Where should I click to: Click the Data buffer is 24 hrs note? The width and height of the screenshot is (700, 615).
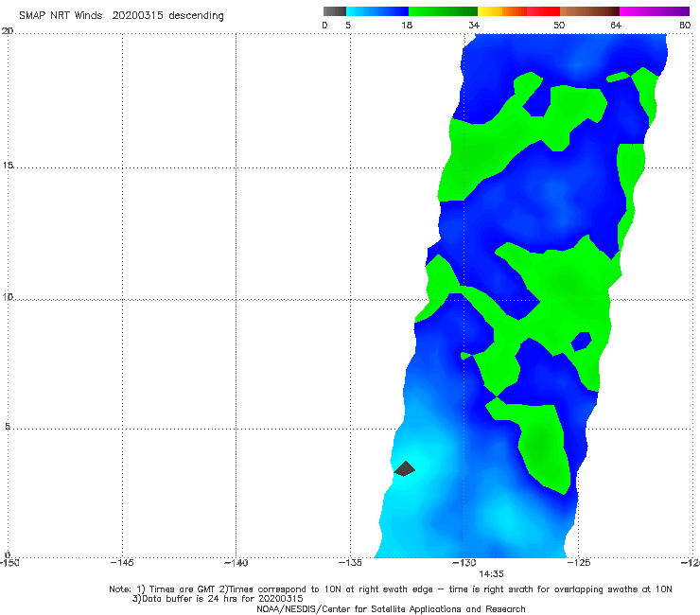218,599
